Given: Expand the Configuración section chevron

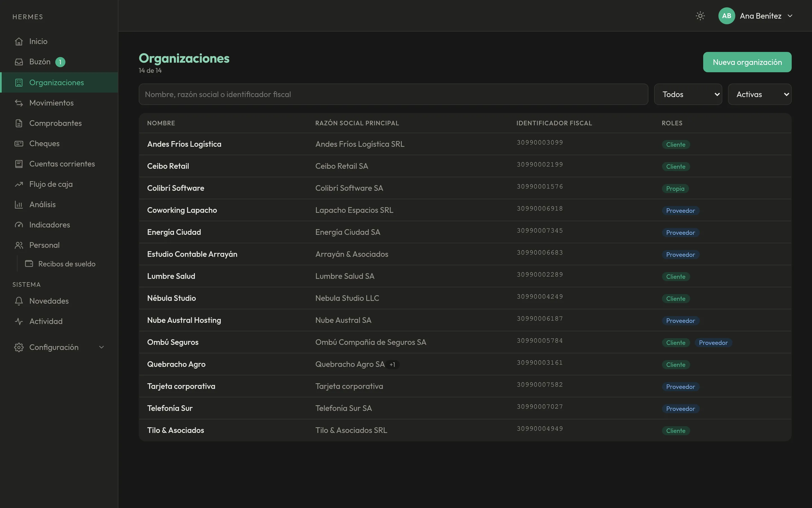Looking at the screenshot, I should tap(101, 347).
